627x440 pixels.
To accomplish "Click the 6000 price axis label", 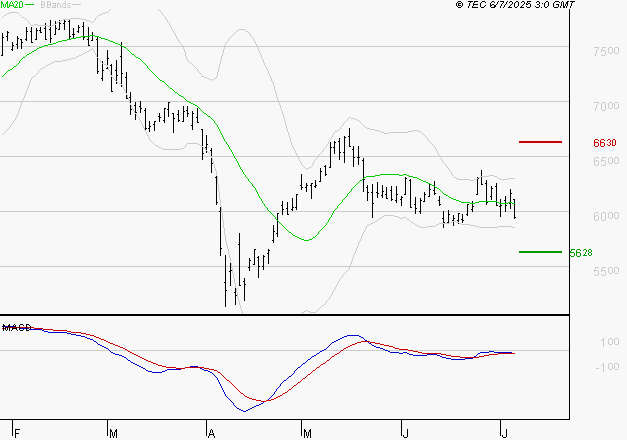I will (x=606, y=216).
